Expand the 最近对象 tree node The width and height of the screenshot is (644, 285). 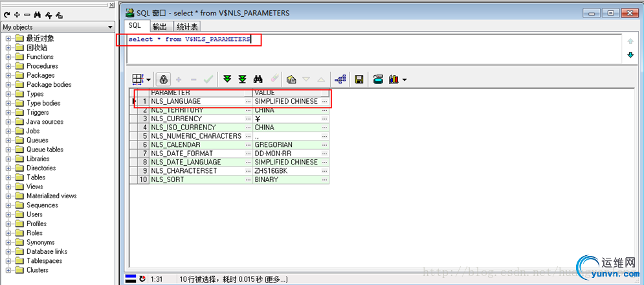8,39
